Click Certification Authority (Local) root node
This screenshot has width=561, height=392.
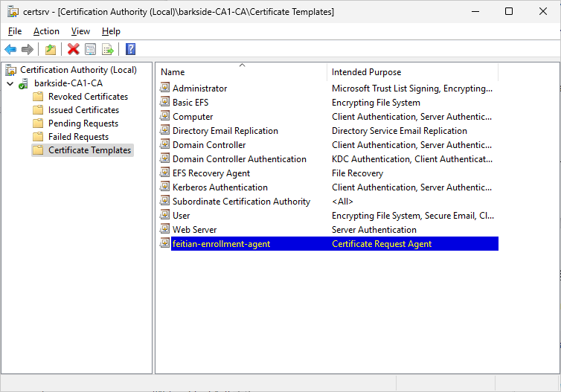[x=78, y=70]
